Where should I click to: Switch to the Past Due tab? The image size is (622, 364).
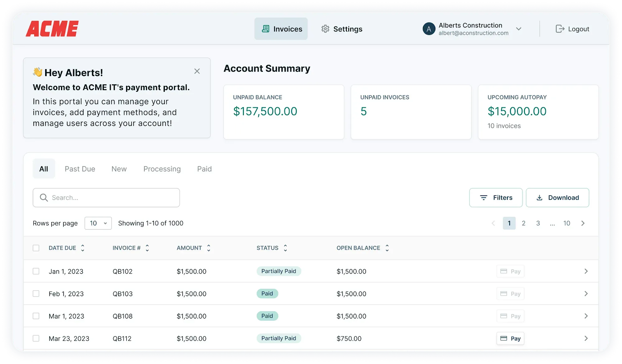pos(80,169)
